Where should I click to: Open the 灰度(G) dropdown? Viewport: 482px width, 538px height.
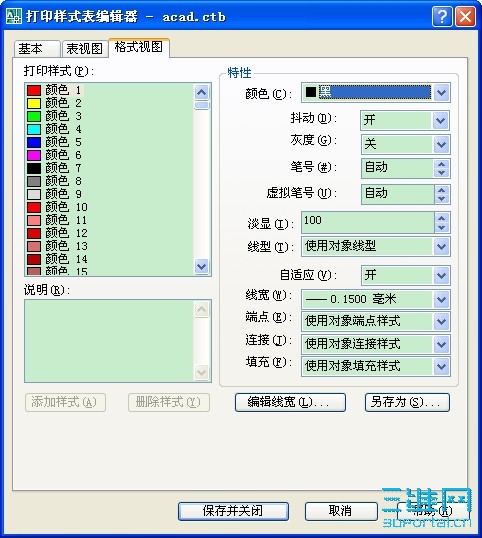coord(441,144)
